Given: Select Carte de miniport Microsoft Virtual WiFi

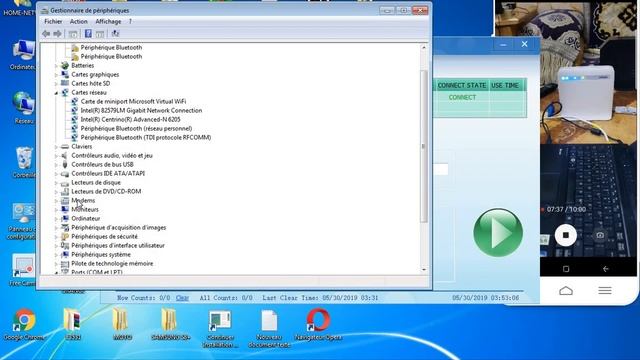Looking at the screenshot, I should click(133, 101).
